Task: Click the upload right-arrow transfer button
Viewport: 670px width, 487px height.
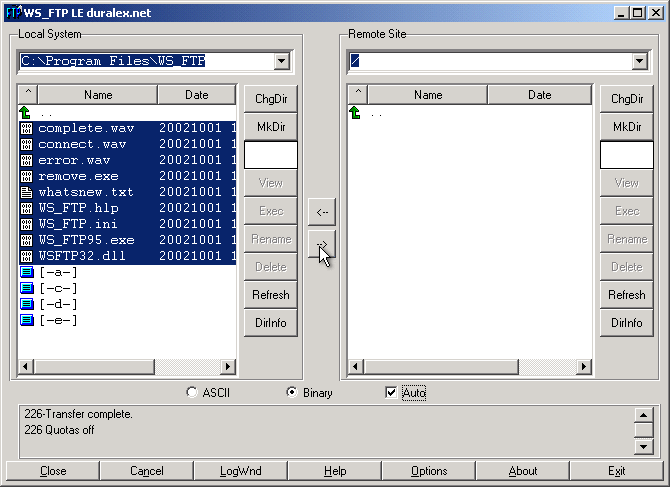Action: (x=321, y=243)
